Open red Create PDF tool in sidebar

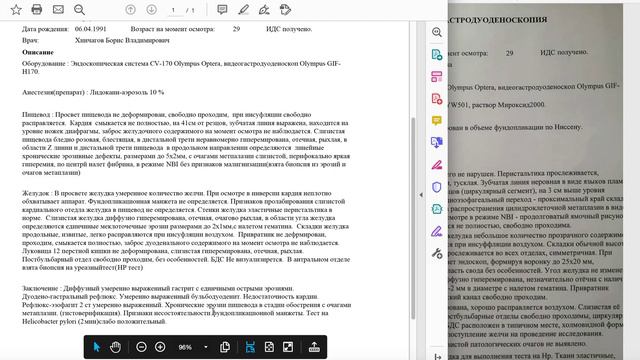437,99
